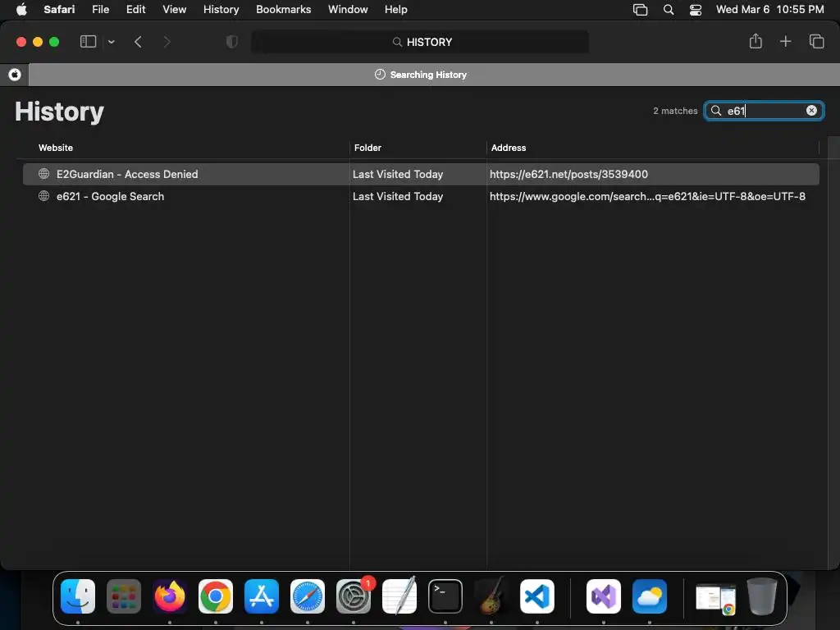The height and width of the screenshot is (630, 840).
Task: Show the tab overview
Action: pyautogui.click(x=816, y=41)
